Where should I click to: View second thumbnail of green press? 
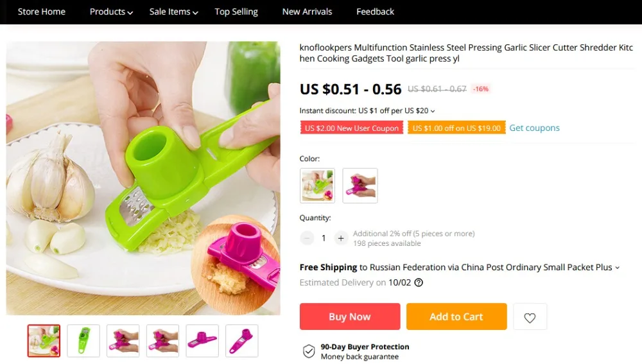[x=83, y=341]
